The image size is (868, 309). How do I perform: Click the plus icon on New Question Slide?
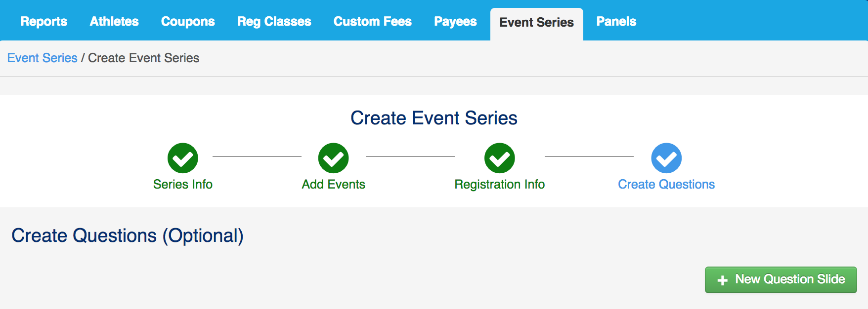[723, 280]
